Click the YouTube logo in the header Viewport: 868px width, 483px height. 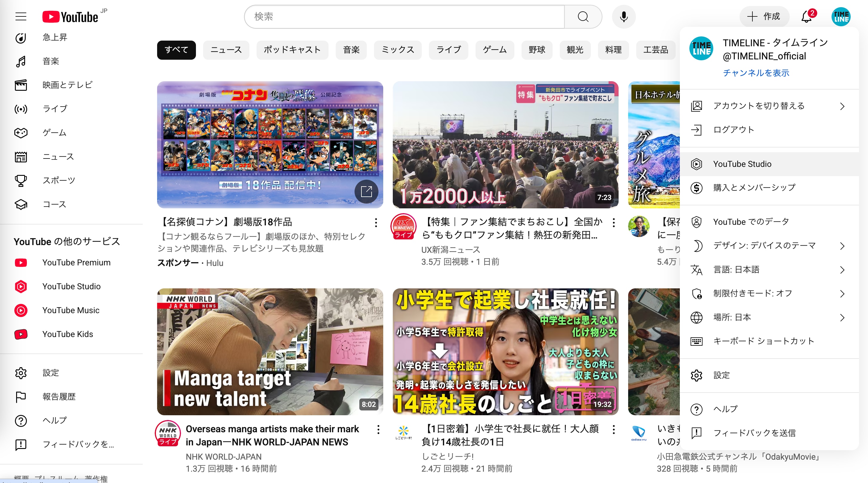[x=70, y=17]
